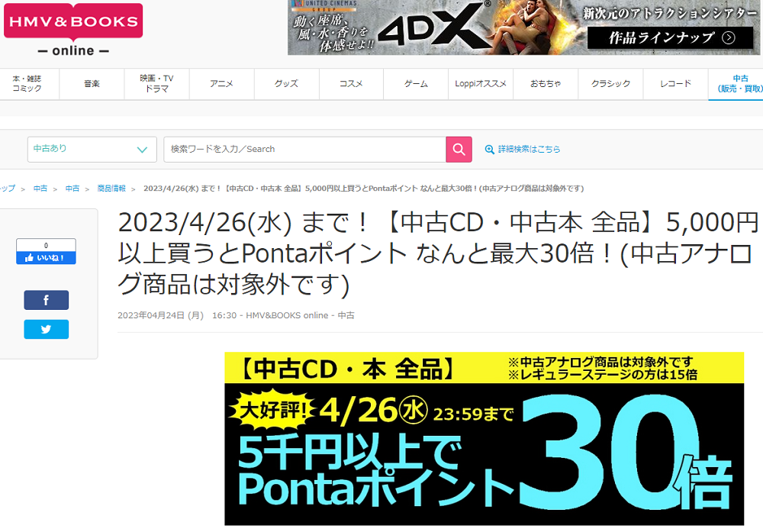The image size is (763, 532).
Task: Focus the 検索ワードを入力/Search field
Action: 305,150
